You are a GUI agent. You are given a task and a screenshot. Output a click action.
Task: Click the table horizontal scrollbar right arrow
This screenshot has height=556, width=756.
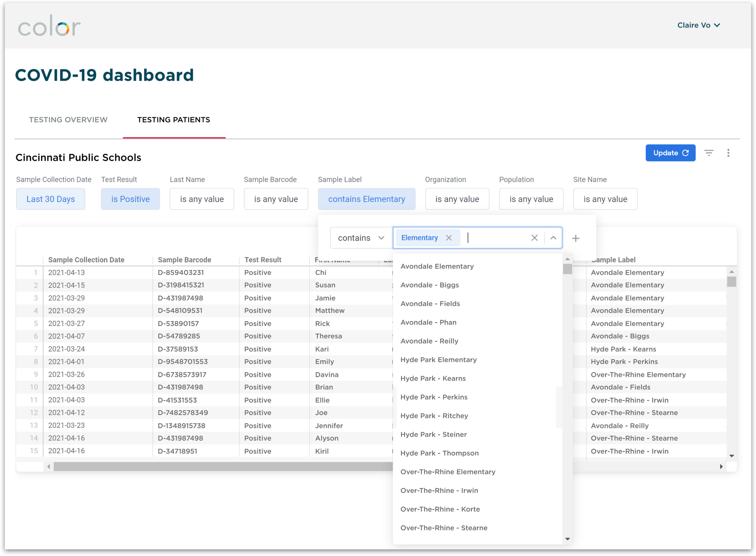[721, 466]
